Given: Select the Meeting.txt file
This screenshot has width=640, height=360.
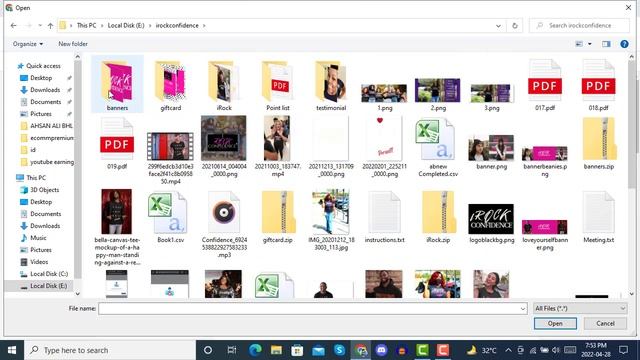Looking at the screenshot, I should (598, 217).
